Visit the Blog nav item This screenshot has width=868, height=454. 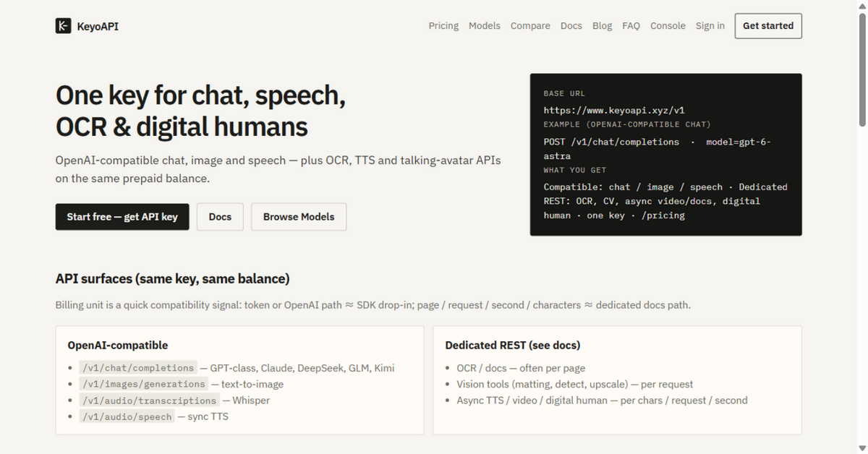(x=602, y=25)
